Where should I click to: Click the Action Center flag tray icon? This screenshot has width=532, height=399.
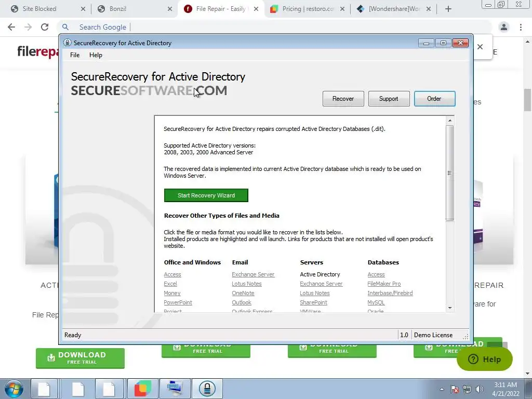(x=455, y=389)
